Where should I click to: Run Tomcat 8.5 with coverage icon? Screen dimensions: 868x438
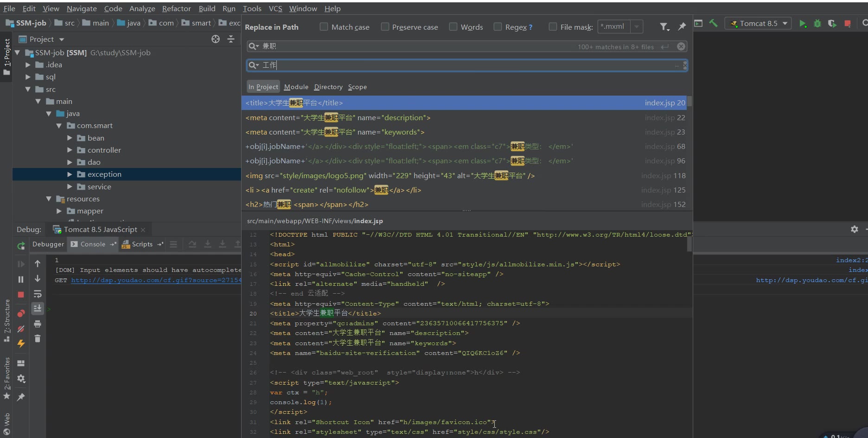coord(832,24)
